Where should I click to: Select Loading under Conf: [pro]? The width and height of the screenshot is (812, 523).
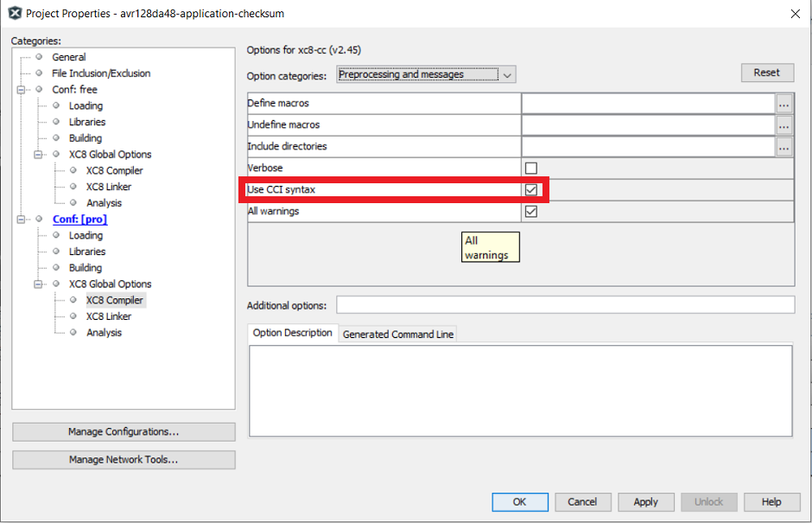click(x=86, y=235)
